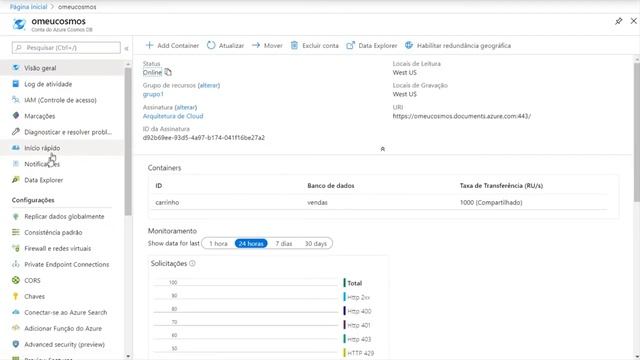
Task: Click the Marcações tag icon
Action: click(x=16, y=116)
